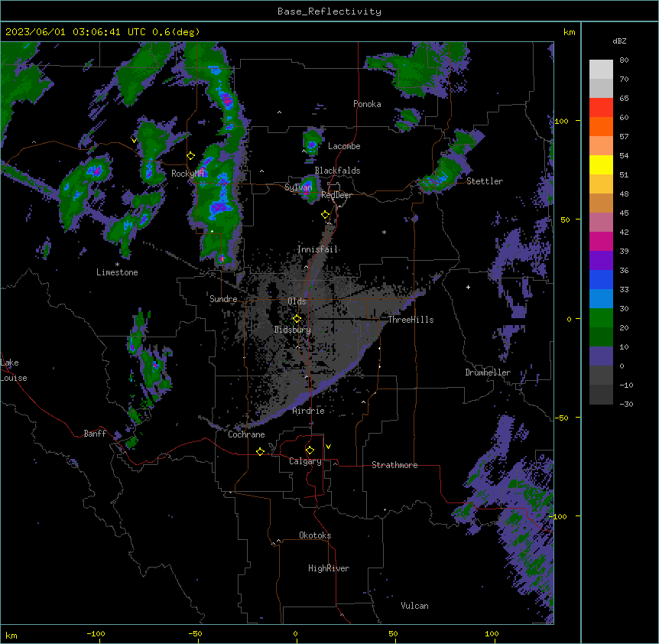Select the red 60-65 dBZ legend swatch

click(x=601, y=108)
